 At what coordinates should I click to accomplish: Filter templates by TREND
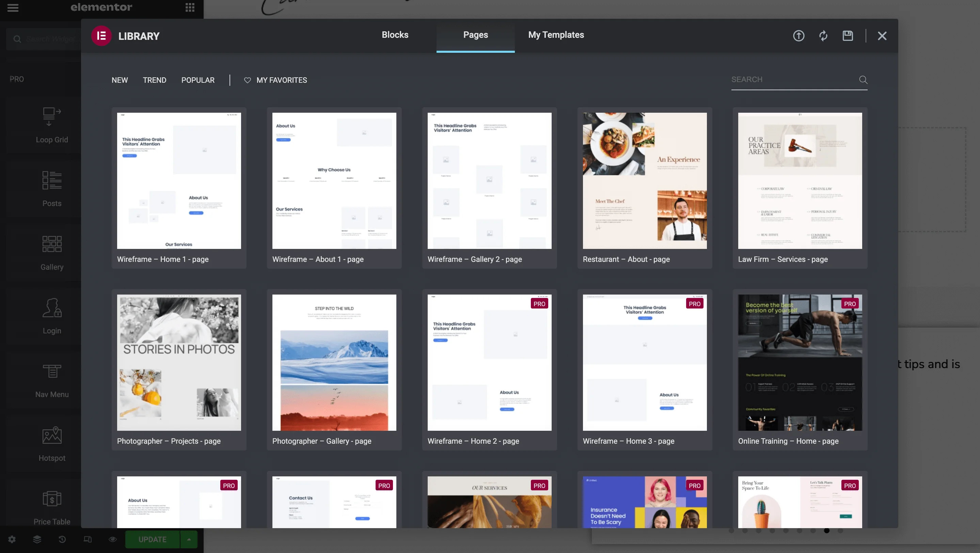coord(155,80)
